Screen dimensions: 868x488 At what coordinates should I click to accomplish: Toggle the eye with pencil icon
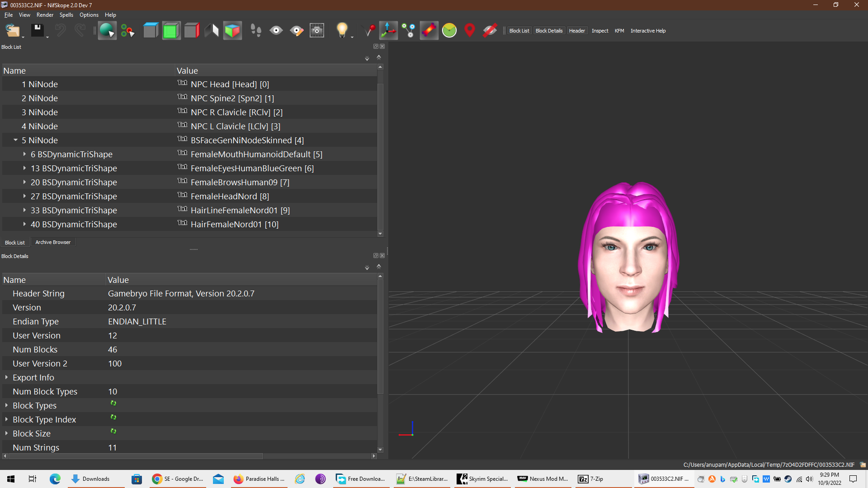coord(297,31)
